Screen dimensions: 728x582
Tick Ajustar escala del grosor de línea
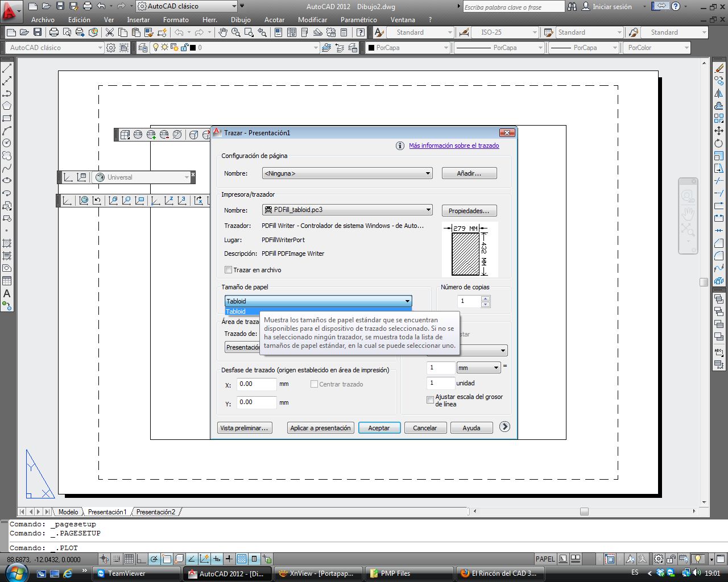tap(430, 400)
